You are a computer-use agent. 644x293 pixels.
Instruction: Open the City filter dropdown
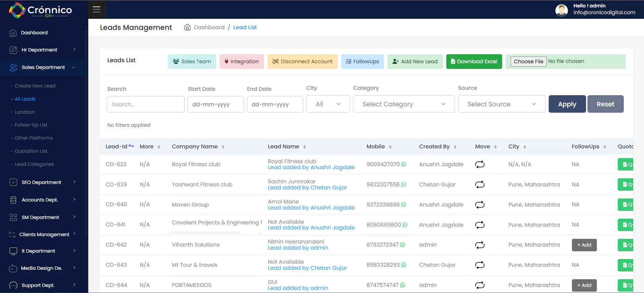pyautogui.click(x=328, y=104)
